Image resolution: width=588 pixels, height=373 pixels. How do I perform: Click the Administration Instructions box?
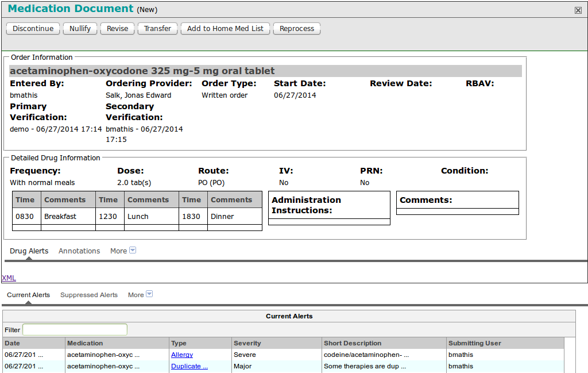pyautogui.click(x=329, y=208)
